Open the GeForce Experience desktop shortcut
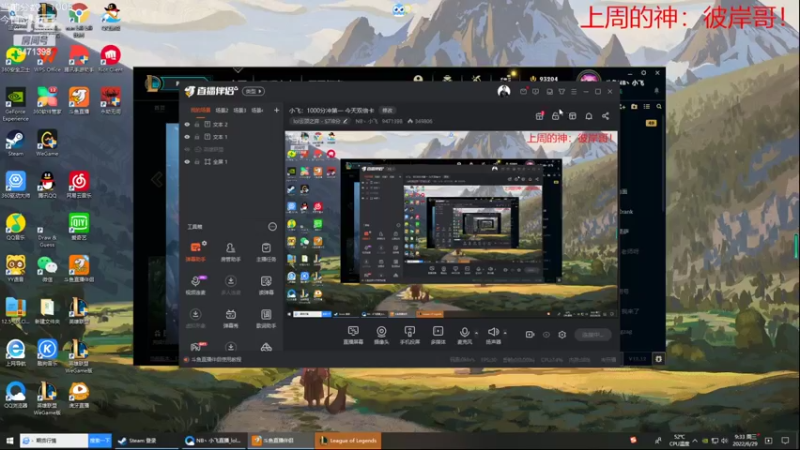Image resolution: width=800 pixels, height=450 pixels. coord(15,104)
